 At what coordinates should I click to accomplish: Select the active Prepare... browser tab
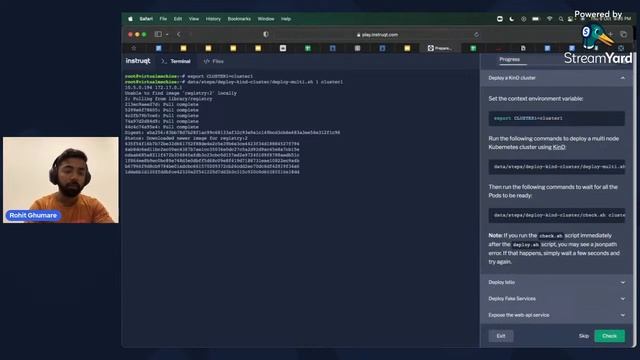click(440, 48)
